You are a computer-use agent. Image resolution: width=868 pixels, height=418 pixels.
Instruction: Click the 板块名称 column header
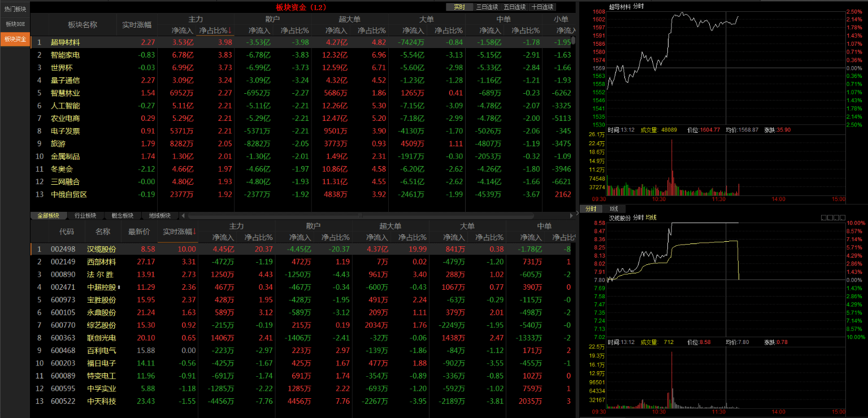point(83,24)
